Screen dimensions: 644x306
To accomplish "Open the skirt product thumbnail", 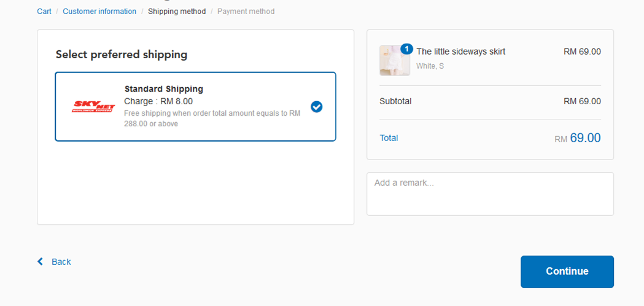I will tap(394, 61).
